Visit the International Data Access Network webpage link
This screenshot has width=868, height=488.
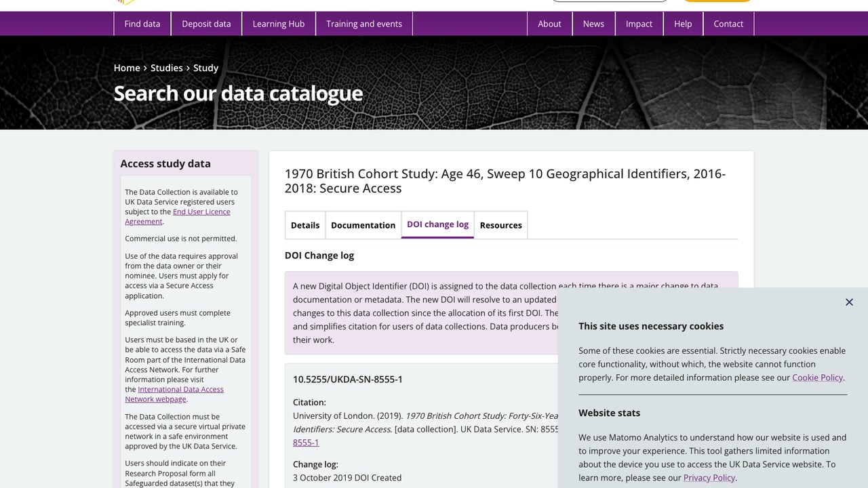(174, 394)
